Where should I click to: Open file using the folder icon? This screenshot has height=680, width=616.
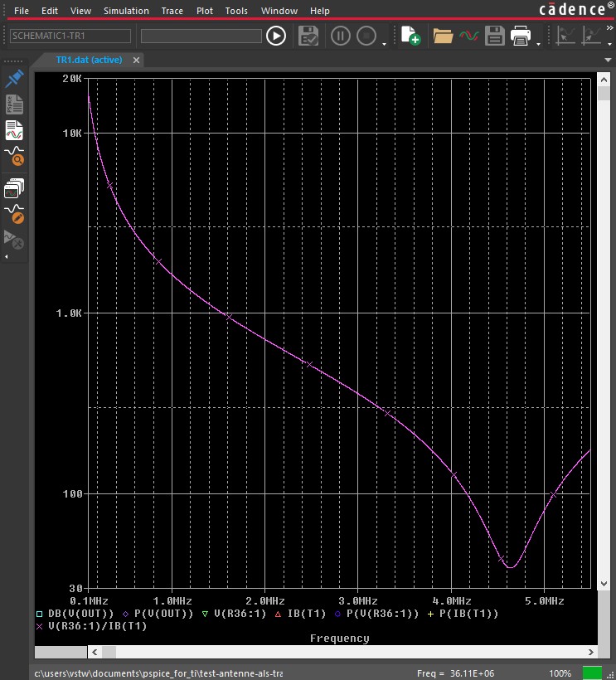443,36
